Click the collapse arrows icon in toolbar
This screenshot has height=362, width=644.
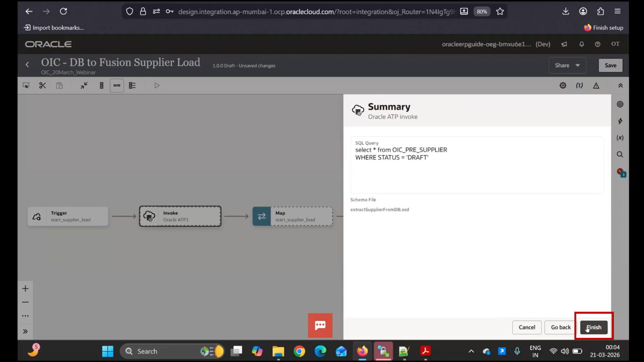[84, 85]
